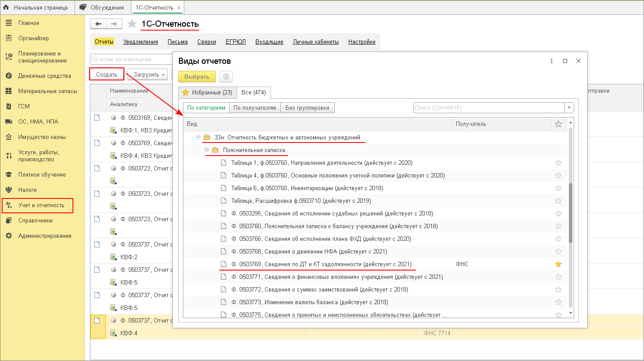The width and height of the screenshot is (644, 361).
Task: Click home icon of Начальная страница
Action: tap(6, 7)
